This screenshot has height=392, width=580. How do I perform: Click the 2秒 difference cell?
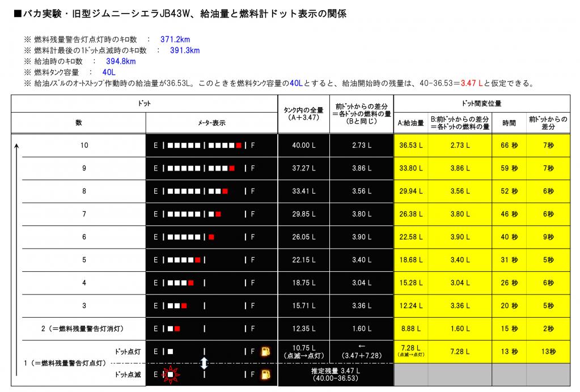[x=548, y=329]
